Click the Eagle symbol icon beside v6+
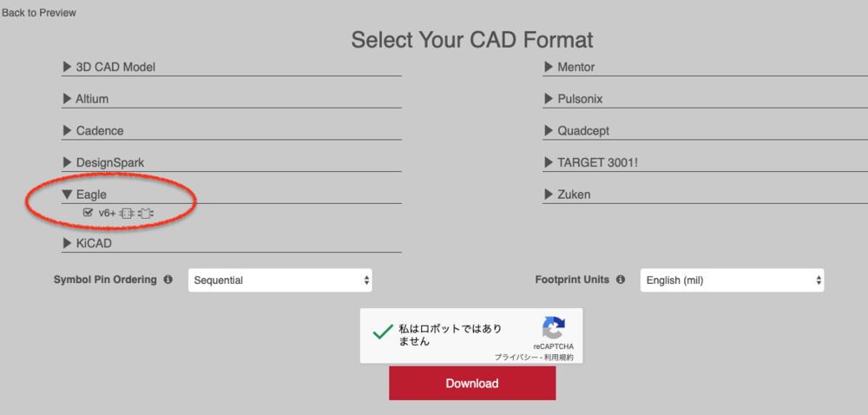The height and width of the screenshot is (415, 868). pos(126,213)
